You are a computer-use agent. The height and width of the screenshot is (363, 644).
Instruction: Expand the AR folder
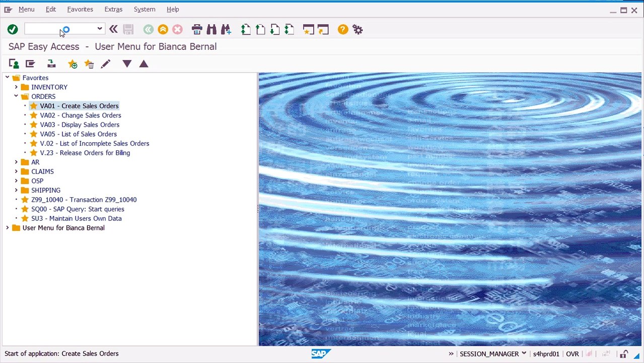[x=16, y=162]
